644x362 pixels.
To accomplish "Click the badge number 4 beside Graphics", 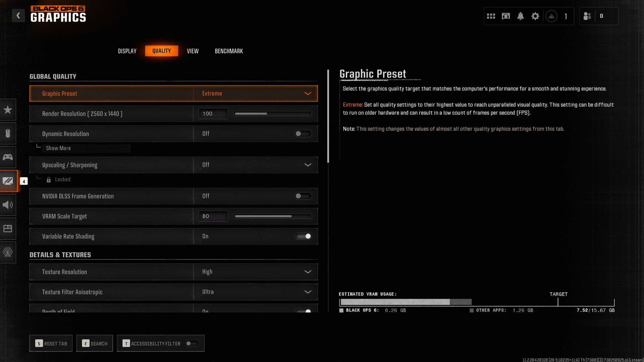I will coord(24,181).
